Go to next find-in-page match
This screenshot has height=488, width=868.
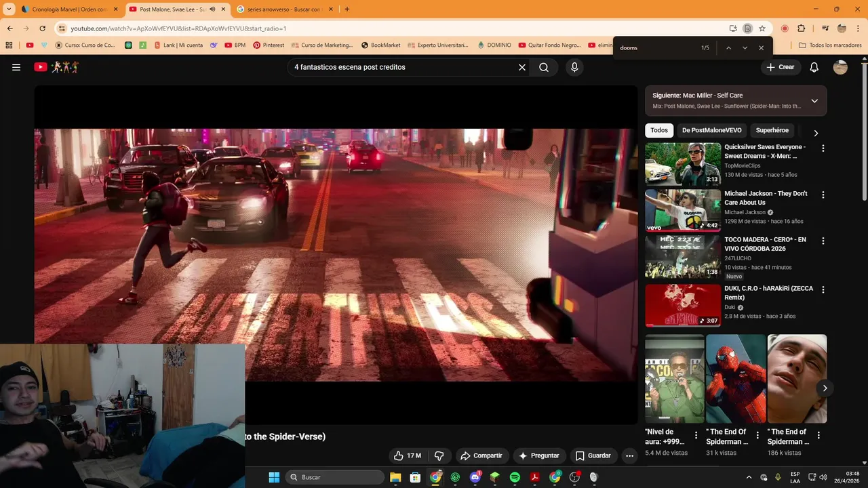[745, 48]
